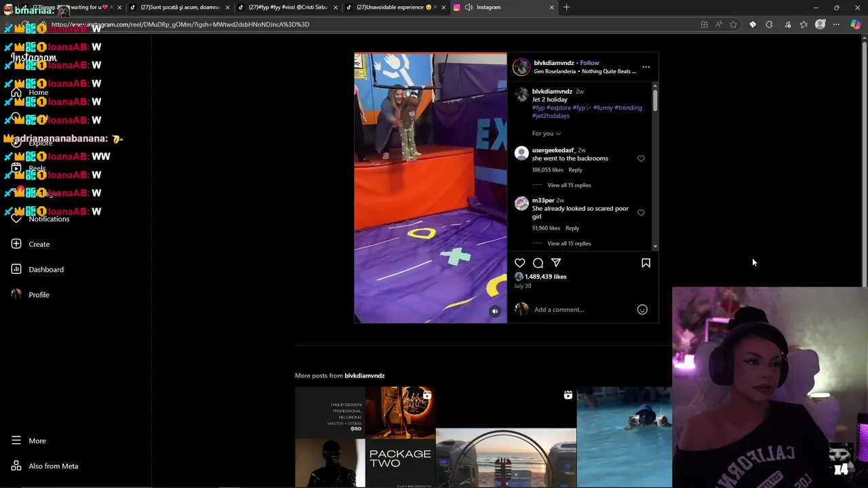Viewport: 868px width, 488px height.
Task: Launch Copilot from the browser toolbar
Action: click(855, 24)
